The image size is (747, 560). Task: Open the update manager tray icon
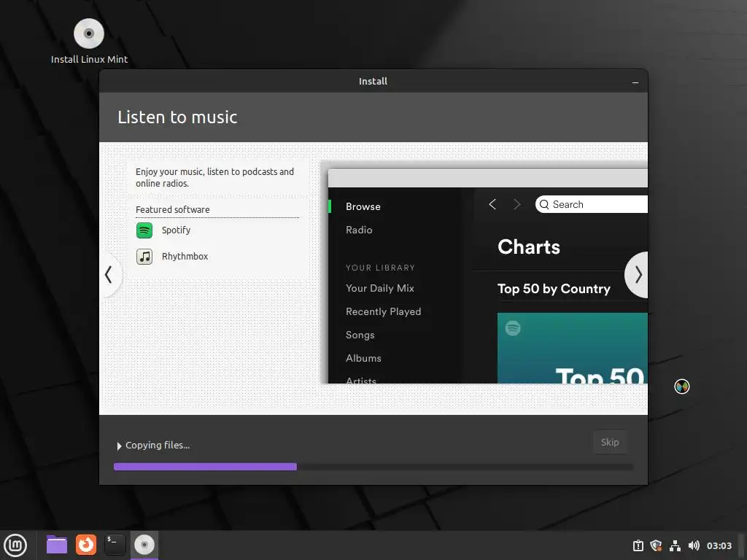pos(638,545)
